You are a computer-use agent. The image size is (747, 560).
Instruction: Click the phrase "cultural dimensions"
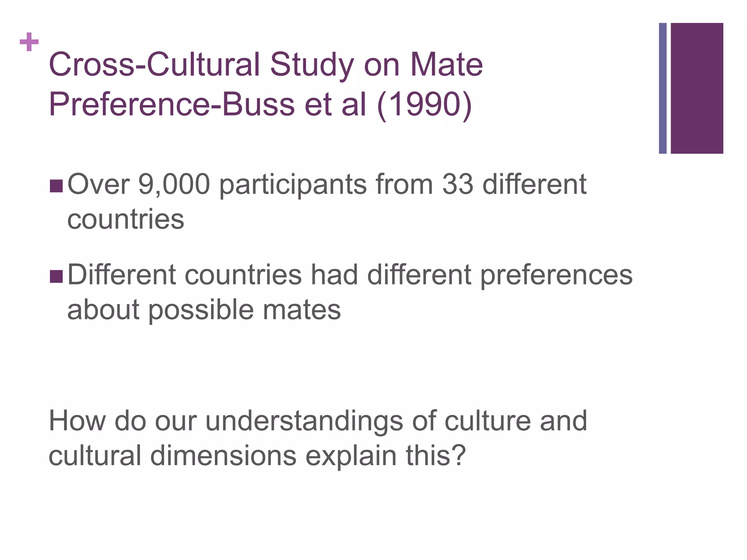(172, 456)
